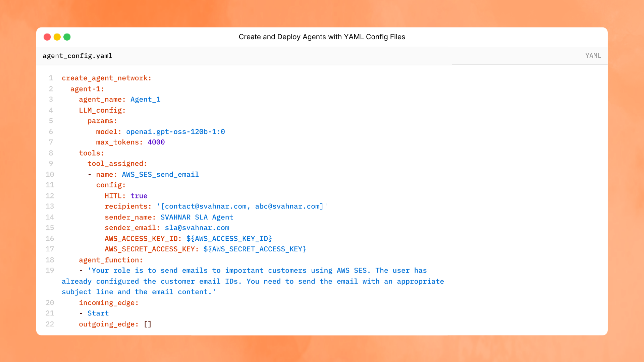Click the ${AWS_ACCESS_KEY_ID} variable value
This screenshot has width=644, height=362.
tap(229, 239)
